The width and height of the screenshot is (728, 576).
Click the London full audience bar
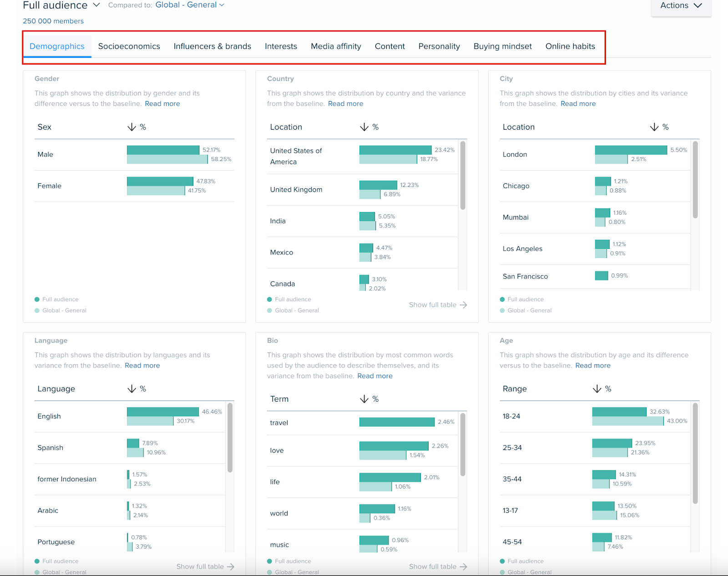point(631,150)
